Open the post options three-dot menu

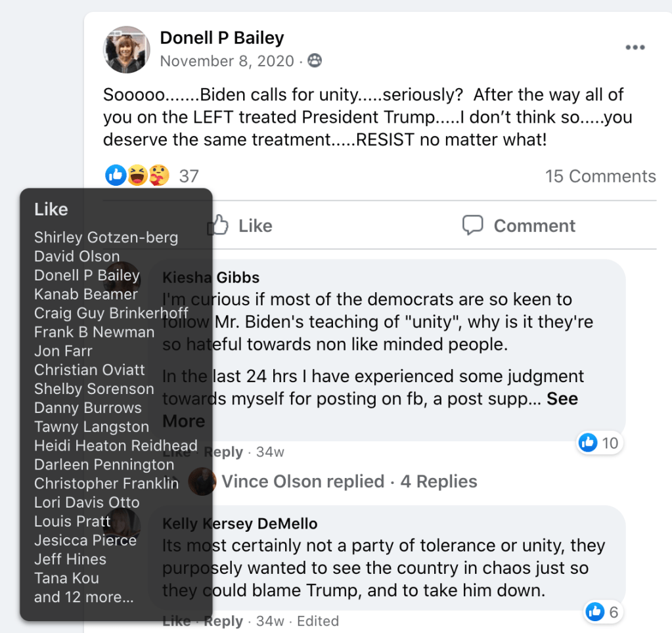pos(635,48)
